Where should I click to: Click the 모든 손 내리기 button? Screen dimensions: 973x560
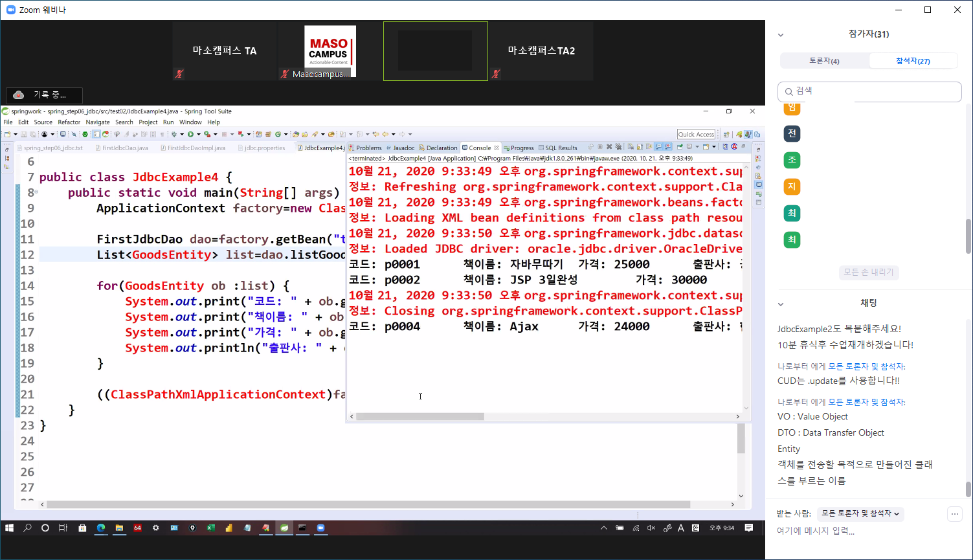pos(869,273)
